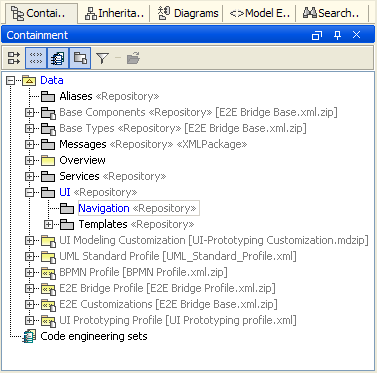Expand the Base Types node

pos(30,128)
